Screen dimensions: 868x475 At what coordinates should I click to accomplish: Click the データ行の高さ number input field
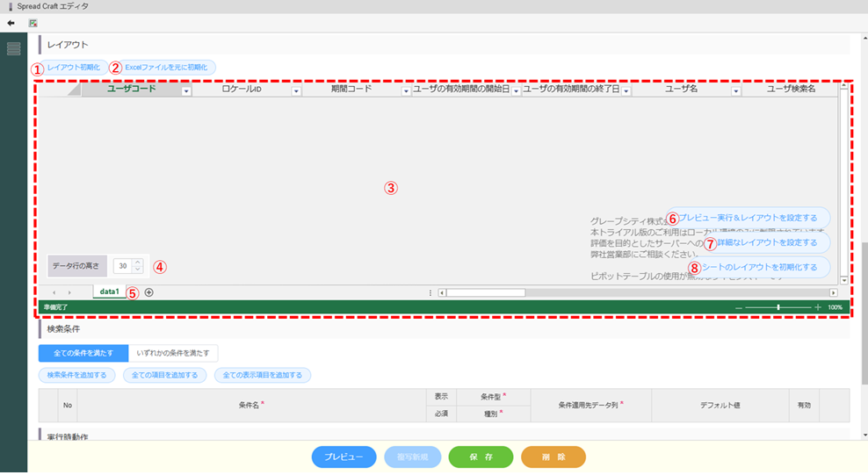pyautogui.click(x=123, y=265)
